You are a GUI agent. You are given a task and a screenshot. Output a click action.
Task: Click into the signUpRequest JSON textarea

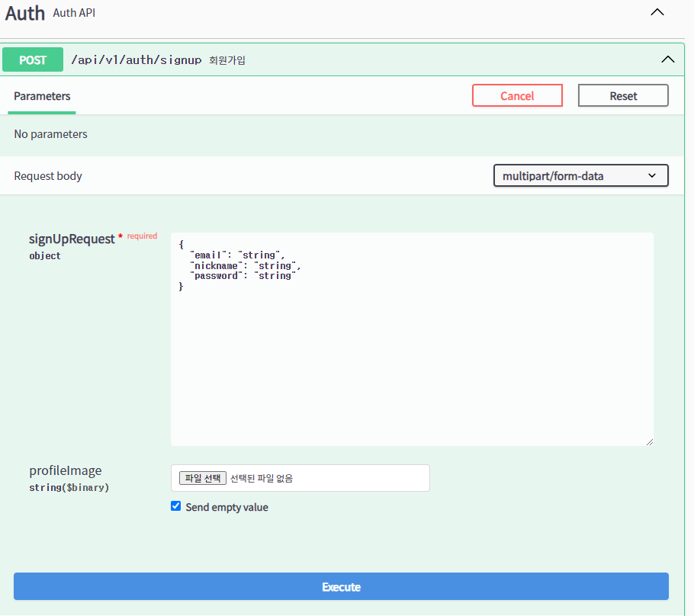pos(412,339)
